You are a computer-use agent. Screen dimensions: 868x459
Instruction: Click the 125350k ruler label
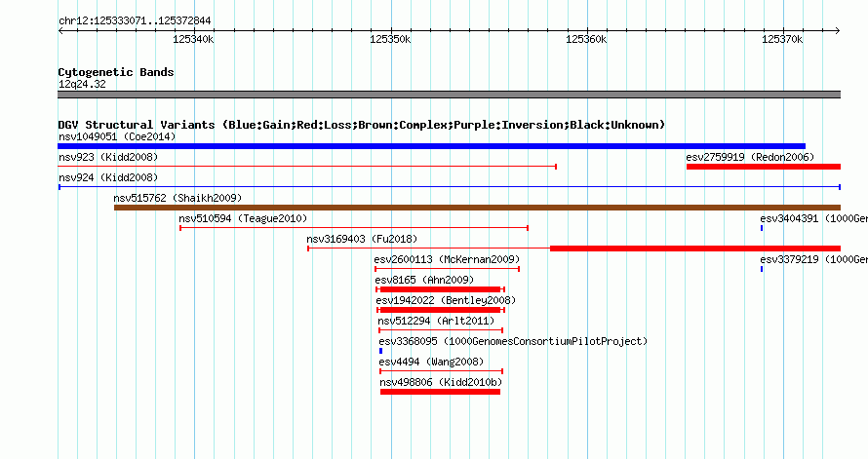[390, 39]
